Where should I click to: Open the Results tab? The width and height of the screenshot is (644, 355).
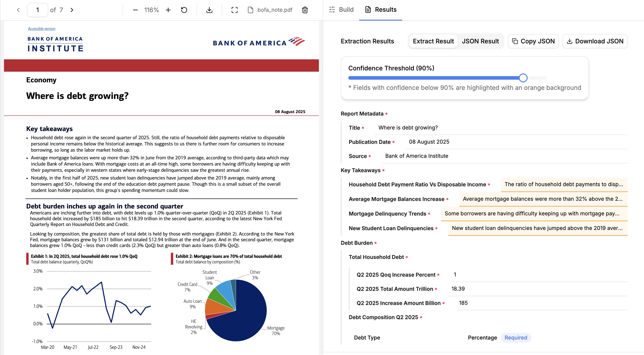380,10
